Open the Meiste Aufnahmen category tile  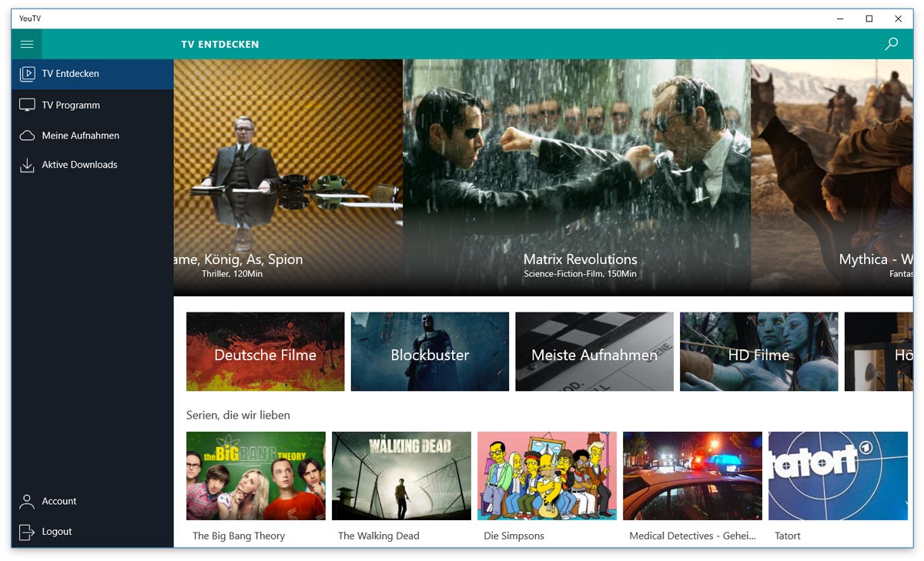[594, 352]
